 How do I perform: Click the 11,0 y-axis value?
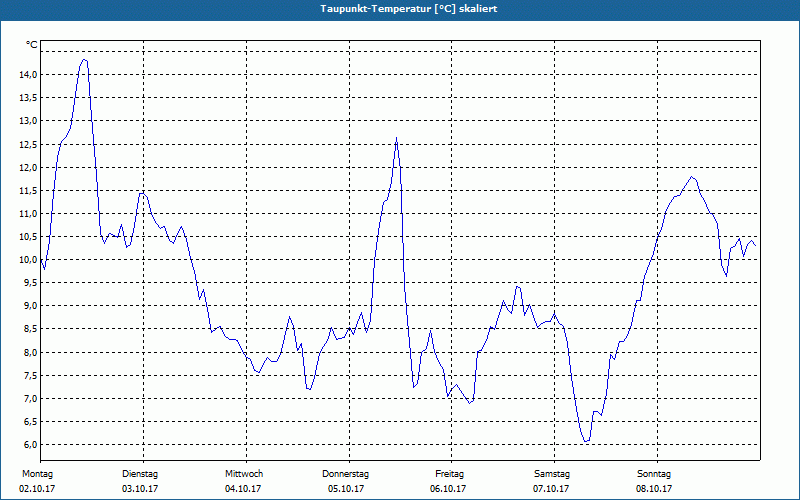[x=28, y=213]
